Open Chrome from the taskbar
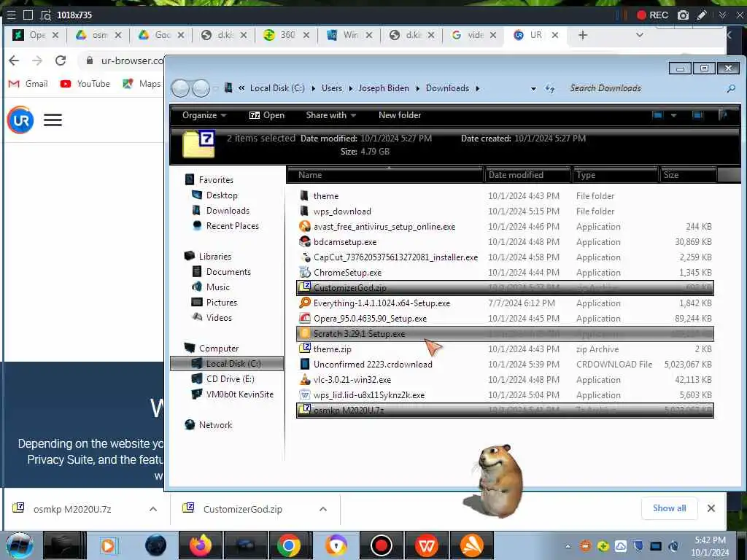Image resolution: width=747 pixels, height=560 pixels. [289, 545]
